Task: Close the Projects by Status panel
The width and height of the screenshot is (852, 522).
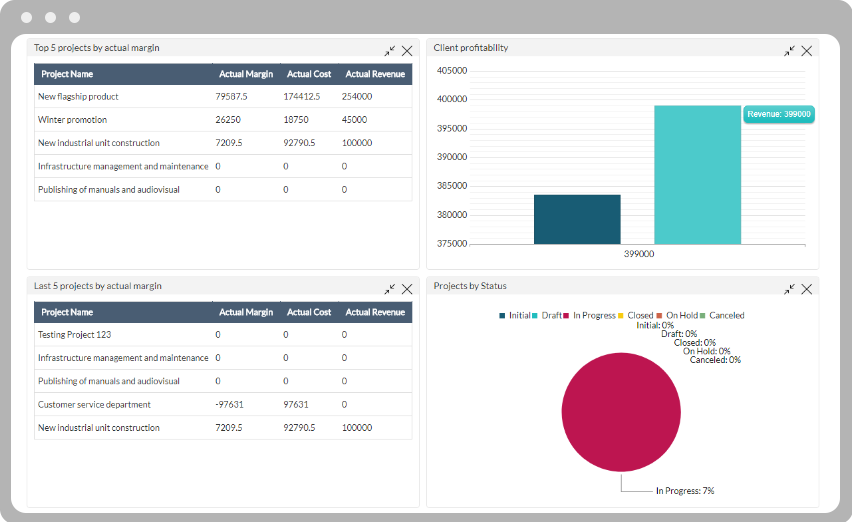Action: tap(807, 289)
